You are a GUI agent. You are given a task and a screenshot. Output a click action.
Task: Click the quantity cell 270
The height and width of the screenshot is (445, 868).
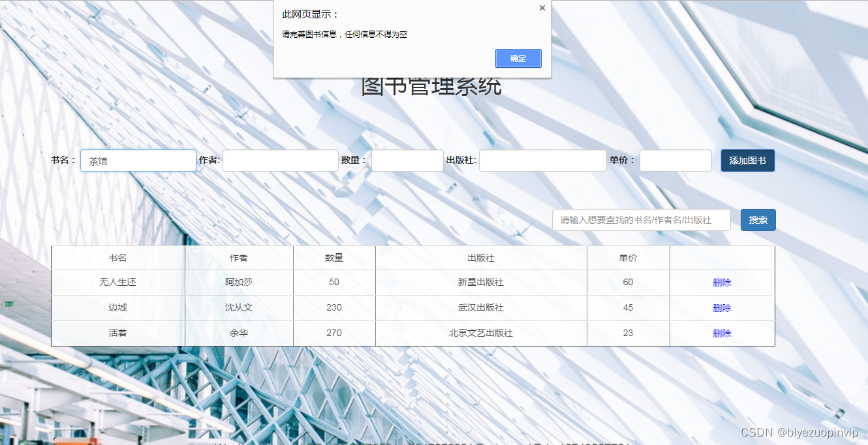click(x=334, y=333)
